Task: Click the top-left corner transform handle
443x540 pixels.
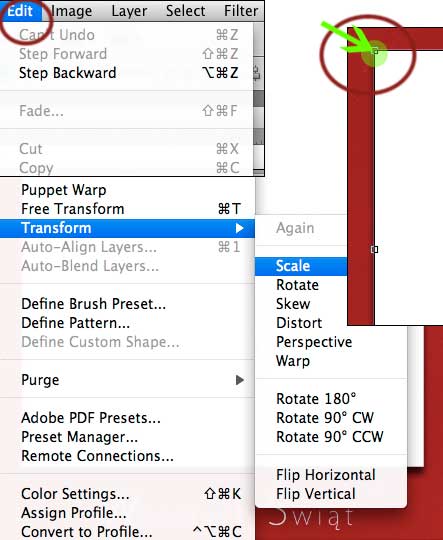Action: (x=375, y=51)
